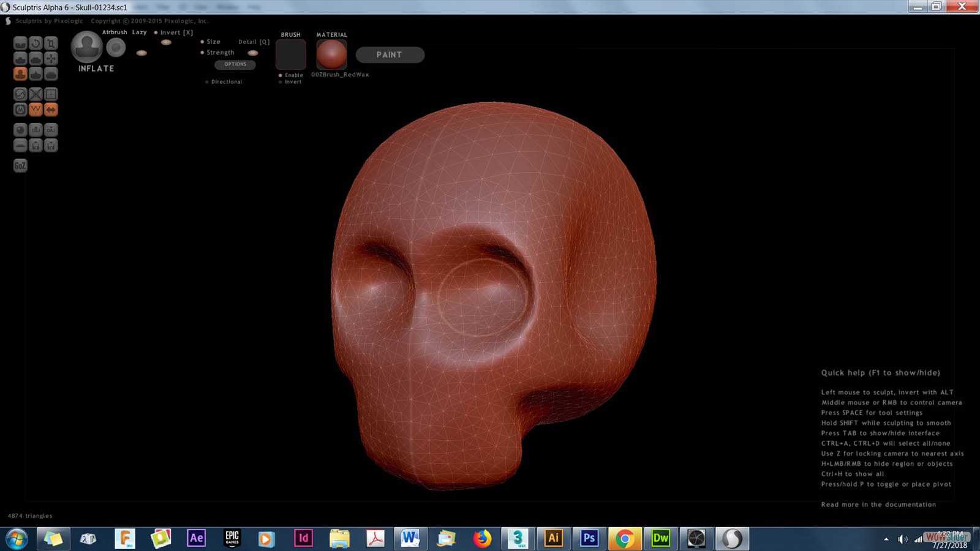Viewport: 980px width, 551px height.
Task: Toggle the Strength pressure dot
Action: (x=202, y=53)
